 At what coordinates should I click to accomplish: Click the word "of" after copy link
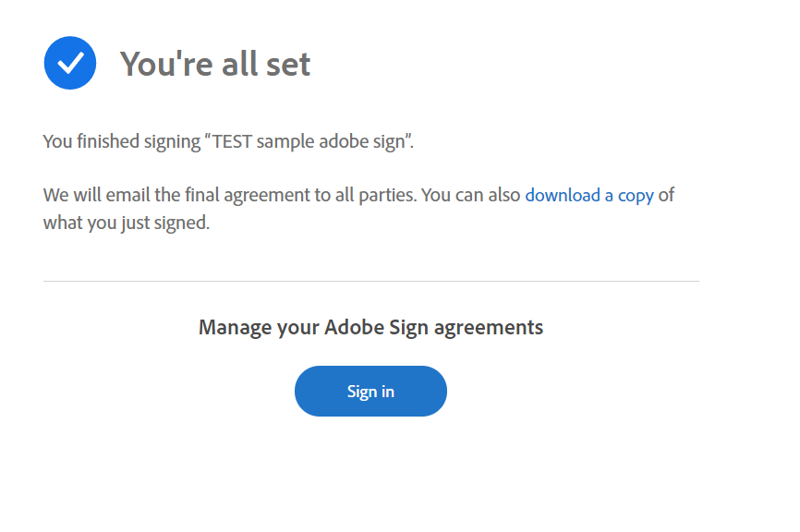(666, 195)
